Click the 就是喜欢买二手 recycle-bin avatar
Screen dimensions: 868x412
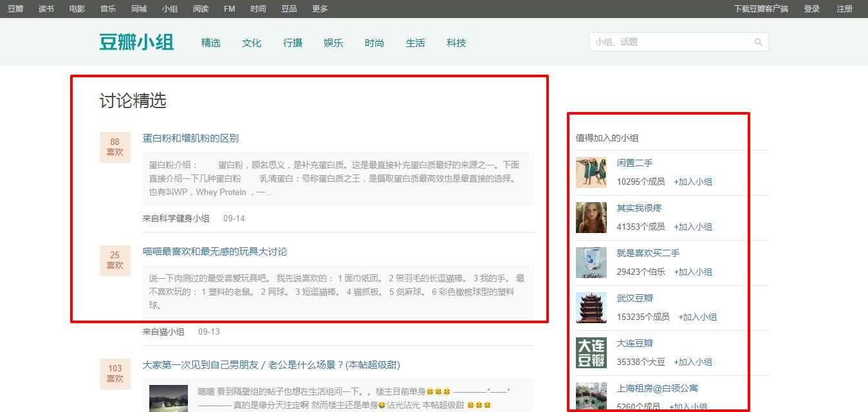[591, 262]
